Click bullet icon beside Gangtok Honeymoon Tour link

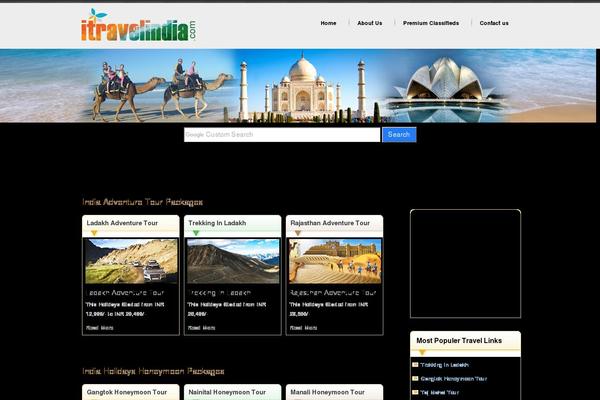pos(415,378)
